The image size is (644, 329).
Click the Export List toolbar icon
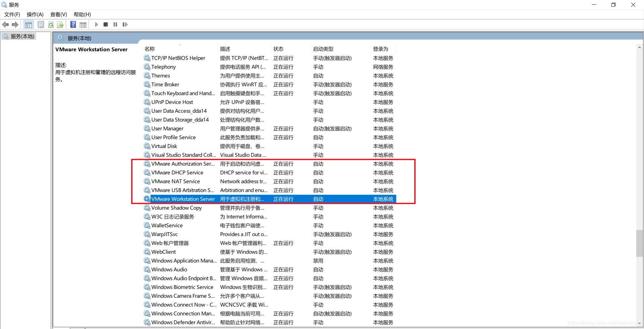click(60, 25)
